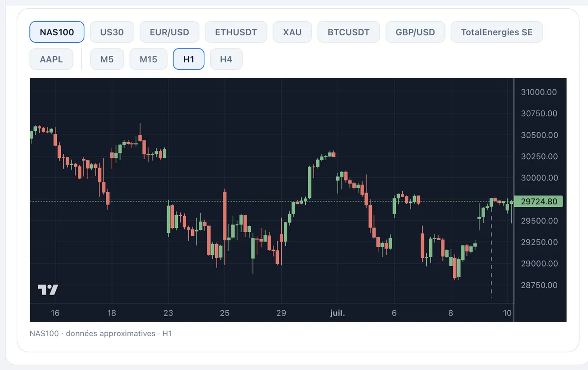
Task: Select the H1 timeframe
Action: pos(189,59)
